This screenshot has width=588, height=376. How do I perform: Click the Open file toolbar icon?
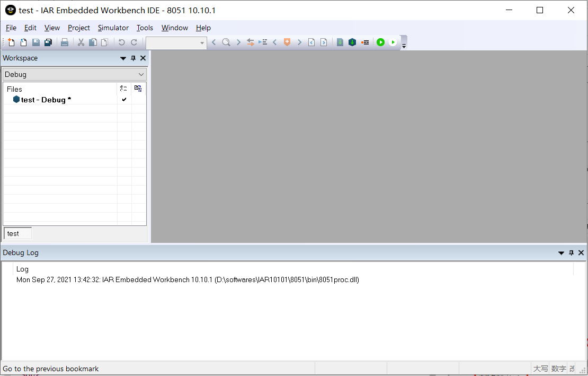click(x=23, y=42)
